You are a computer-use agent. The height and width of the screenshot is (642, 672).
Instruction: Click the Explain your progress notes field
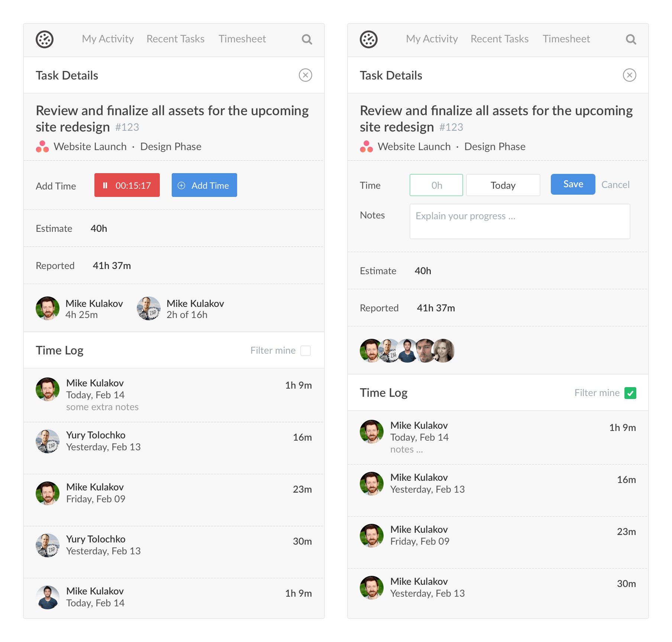coord(520,221)
